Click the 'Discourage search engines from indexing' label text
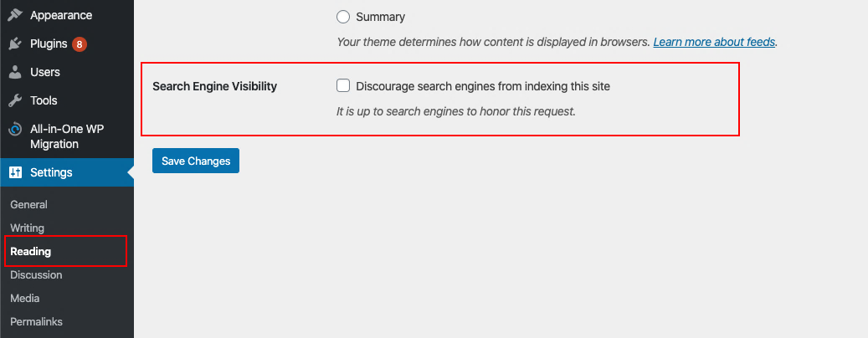Image resolution: width=868 pixels, height=338 pixels. click(483, 86)
